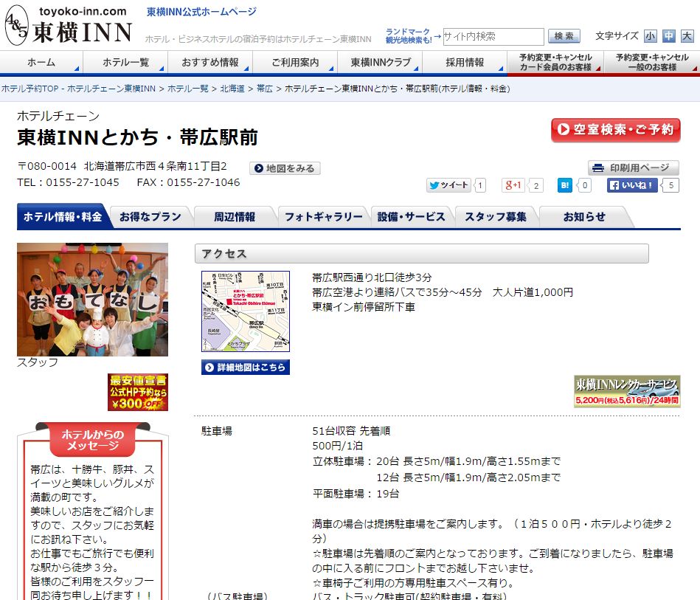Click the FAX：0155-27-1046 text

click(x=188, y=182)
